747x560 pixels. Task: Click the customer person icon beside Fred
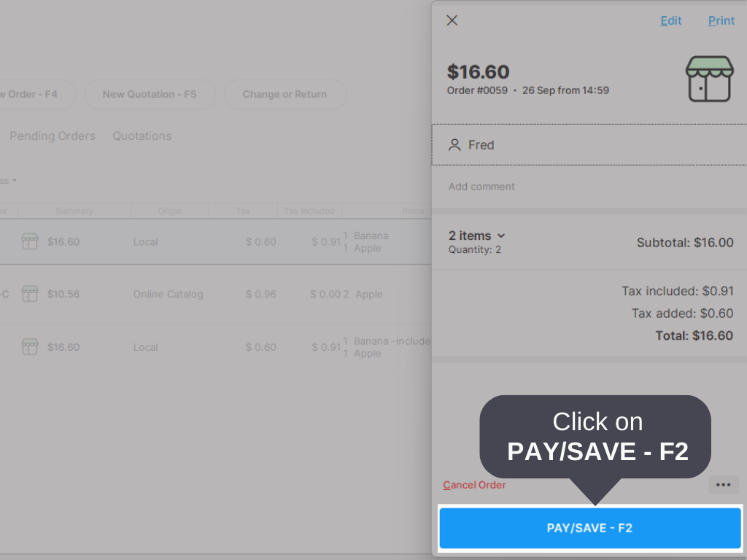pos(454,145)
